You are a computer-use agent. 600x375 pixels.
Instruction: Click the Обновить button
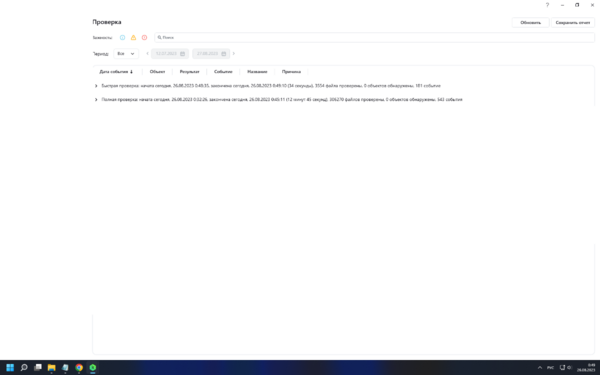pyautogui.click(x=530, y=23)
